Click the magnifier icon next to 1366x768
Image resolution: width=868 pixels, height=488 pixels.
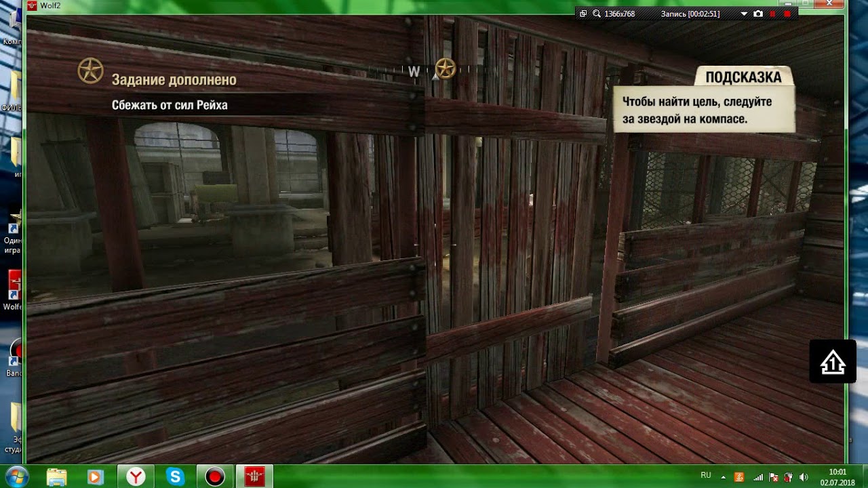click(597, 14)
